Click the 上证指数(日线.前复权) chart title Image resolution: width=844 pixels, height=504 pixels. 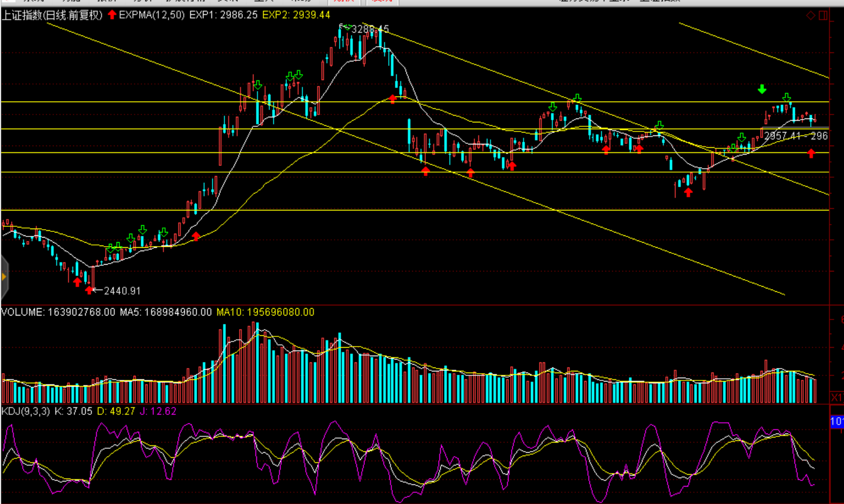pos(52,15)
